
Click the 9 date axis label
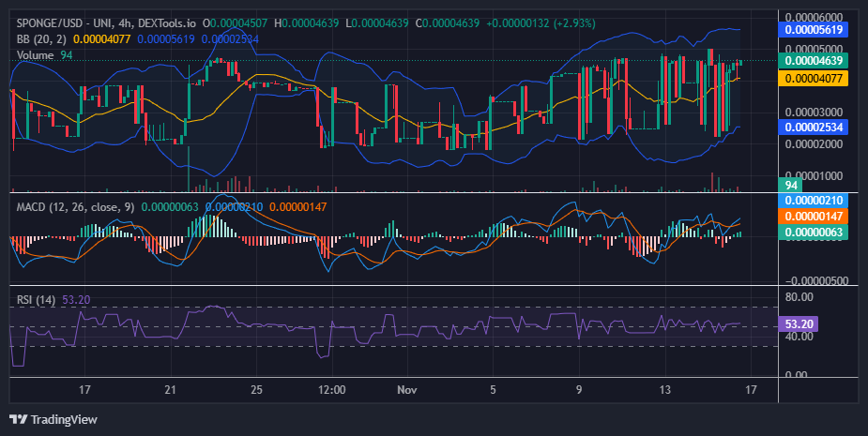[x=579, y=389]
